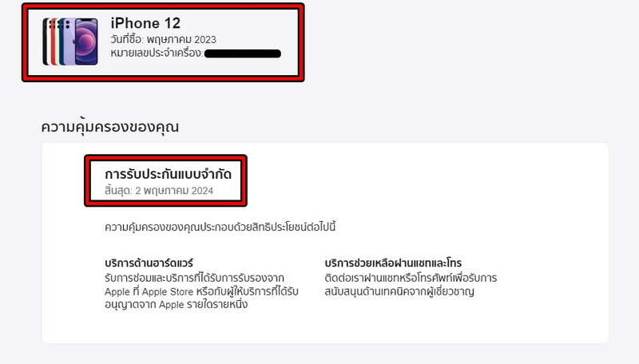Open the การรับประกันแบบจำกัด warranty title
Viewport: 639px width, 364px height.
168,174
